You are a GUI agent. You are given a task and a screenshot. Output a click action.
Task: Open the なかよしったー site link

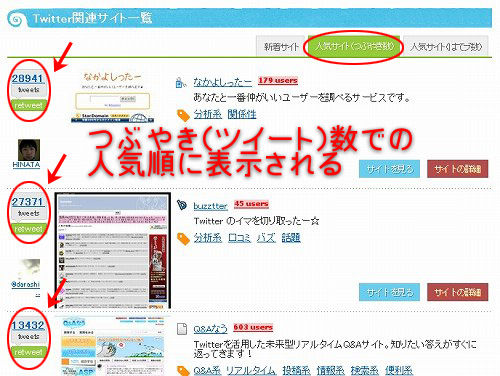(223, 81)
